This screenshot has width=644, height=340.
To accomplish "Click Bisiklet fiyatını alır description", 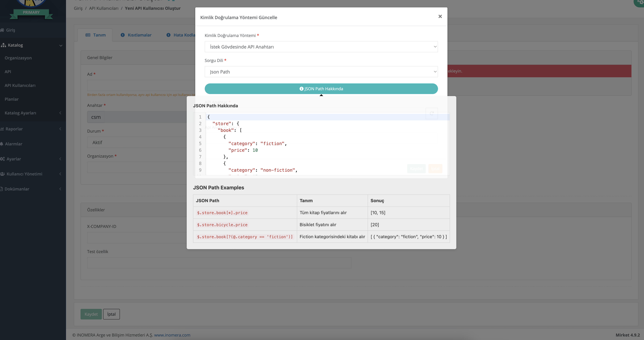I will tap(318, 225).
